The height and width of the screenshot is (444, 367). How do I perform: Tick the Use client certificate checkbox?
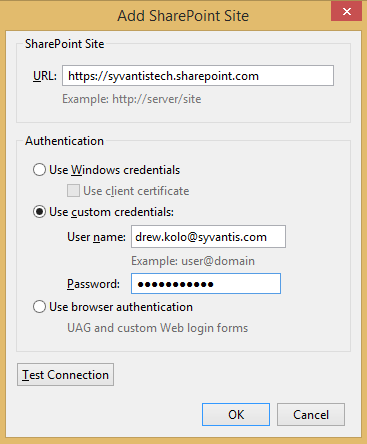pos(73,191)
